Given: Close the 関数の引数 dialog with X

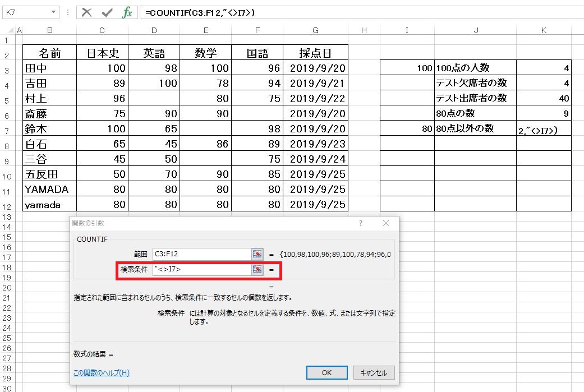Looking at the screenshot, I should point(386,223).
